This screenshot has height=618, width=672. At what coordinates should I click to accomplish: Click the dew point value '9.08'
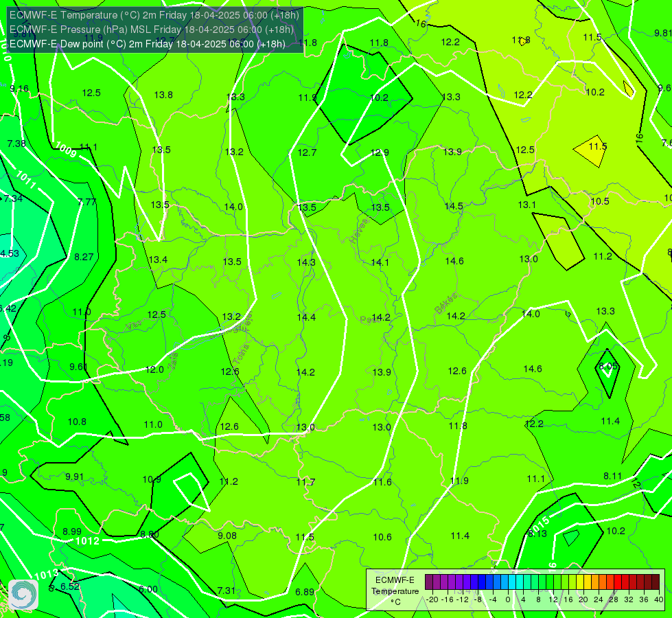227,536
